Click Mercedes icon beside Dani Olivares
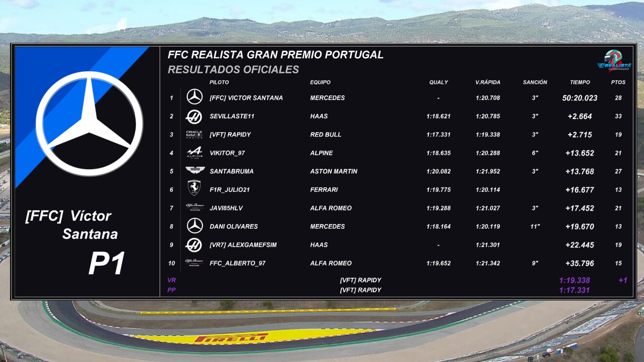644x362 pixels. click(195, 226)
